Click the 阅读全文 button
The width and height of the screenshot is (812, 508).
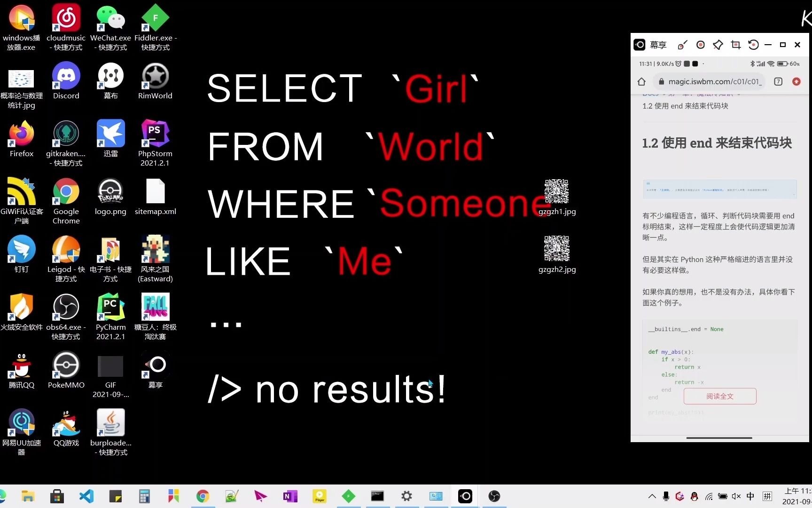click(x=720, y=396)
